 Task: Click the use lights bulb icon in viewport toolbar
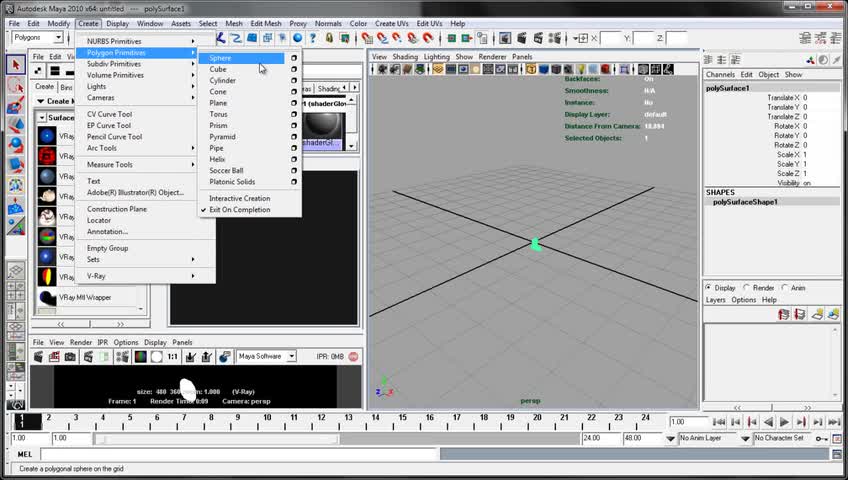581,69
